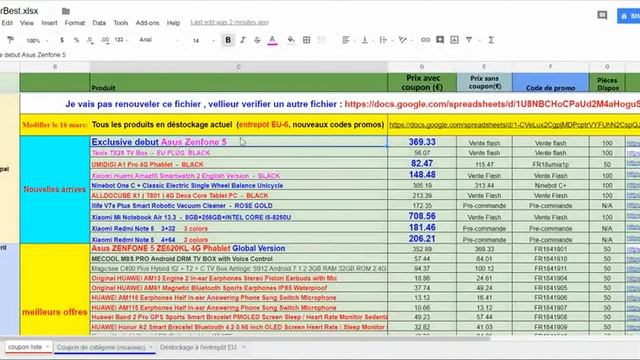Select Ninebot One C+ product cell
The height and width of the screenshot is (360, 640).
click(x=239, y=185)
